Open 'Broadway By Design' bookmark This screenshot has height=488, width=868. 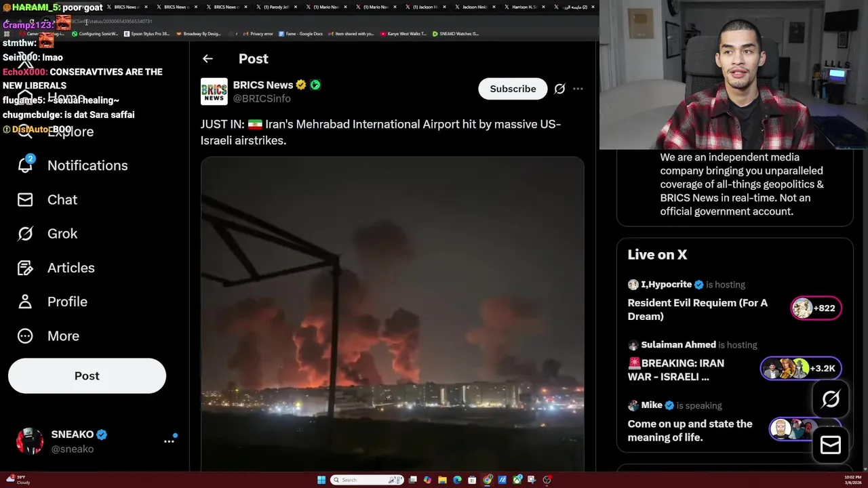tap(198, 33)
